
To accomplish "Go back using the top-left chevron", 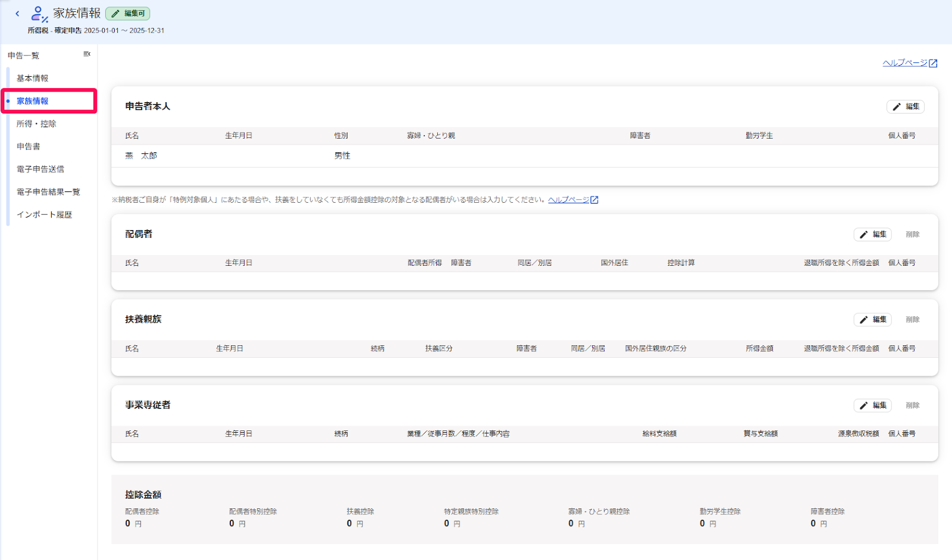I will coord(17,13).
